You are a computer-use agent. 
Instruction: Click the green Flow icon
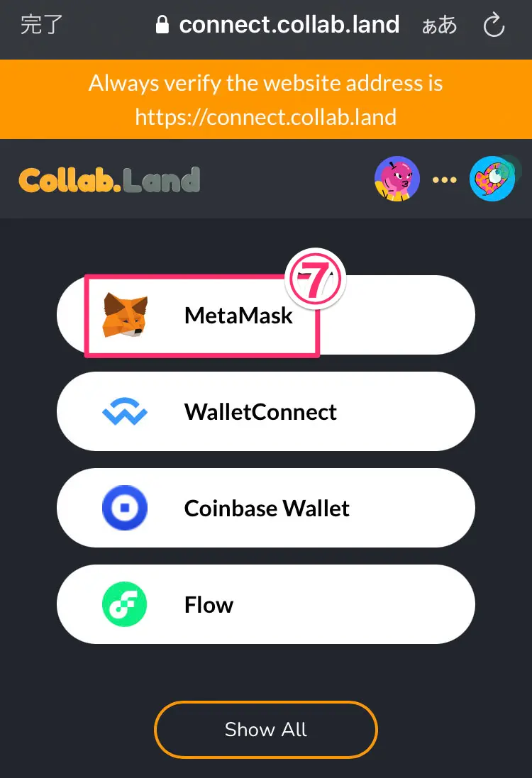pos(125,604)
